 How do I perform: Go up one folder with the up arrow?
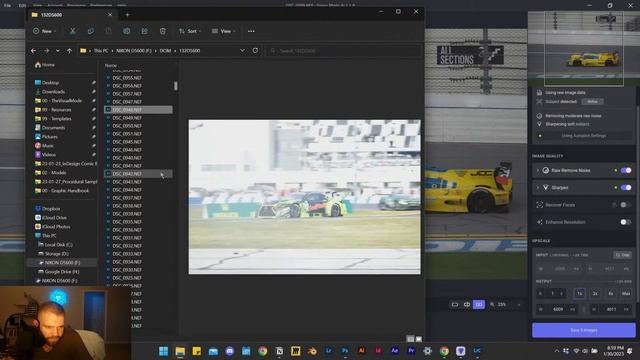[x=69, y=51]
